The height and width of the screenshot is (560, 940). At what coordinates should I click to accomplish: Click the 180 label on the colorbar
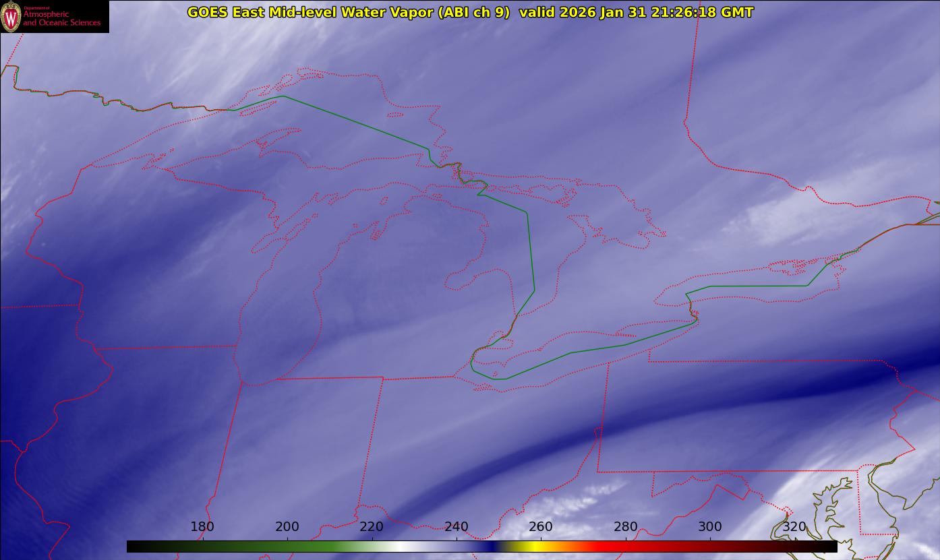(202, 527)
